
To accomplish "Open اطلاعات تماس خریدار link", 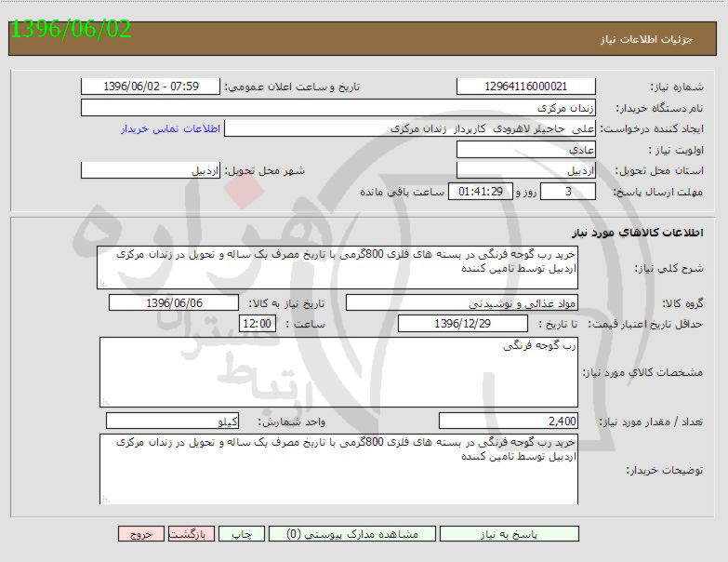I will (170, 128).
